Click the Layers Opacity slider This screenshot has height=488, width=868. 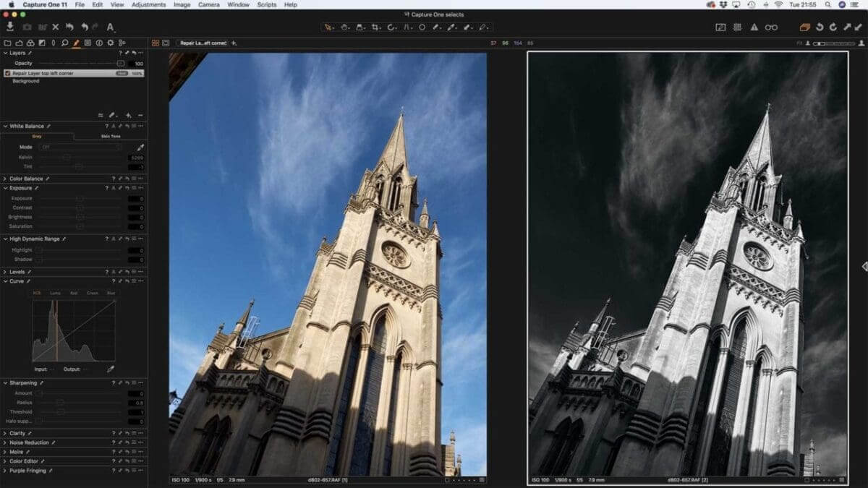[81, 63]
